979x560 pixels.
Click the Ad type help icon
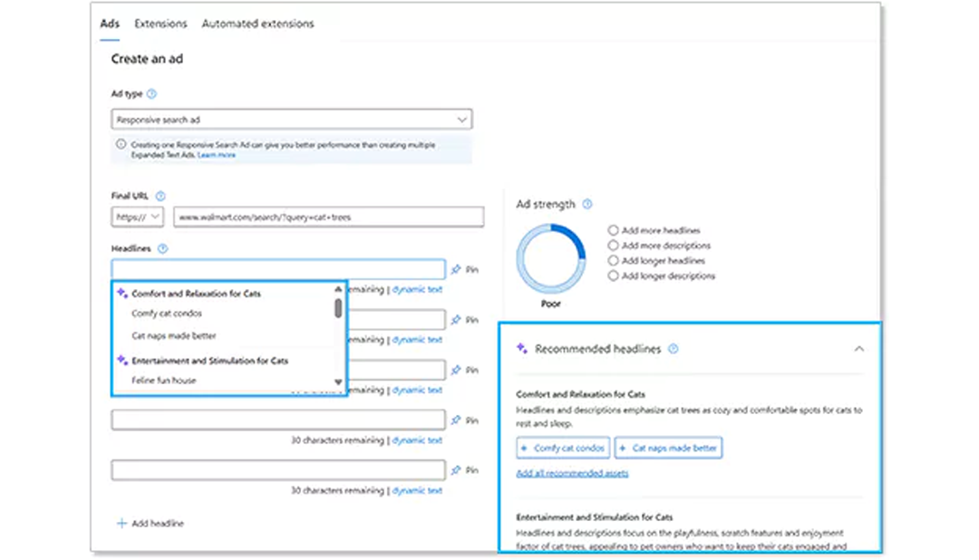pos(151,93)
